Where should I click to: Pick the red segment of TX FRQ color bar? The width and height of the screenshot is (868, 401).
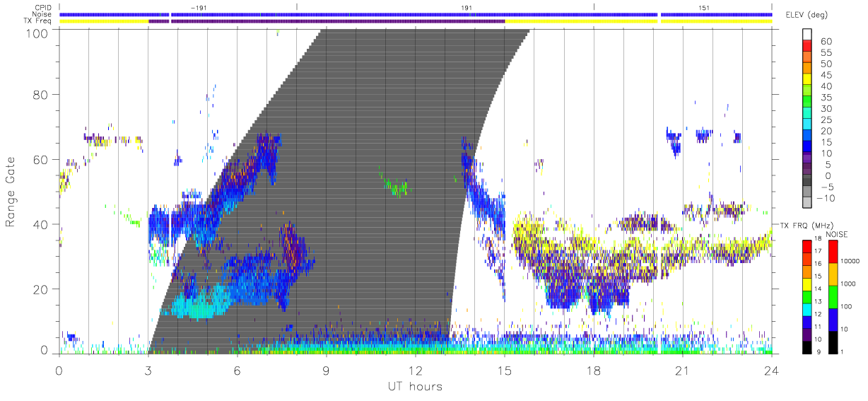[807, 246]
